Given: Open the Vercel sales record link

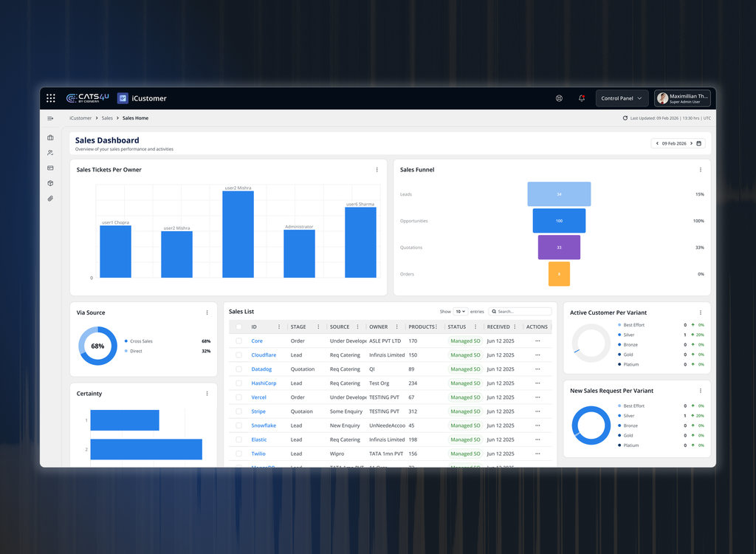Looking at the screenshot, I should [258, 397].
